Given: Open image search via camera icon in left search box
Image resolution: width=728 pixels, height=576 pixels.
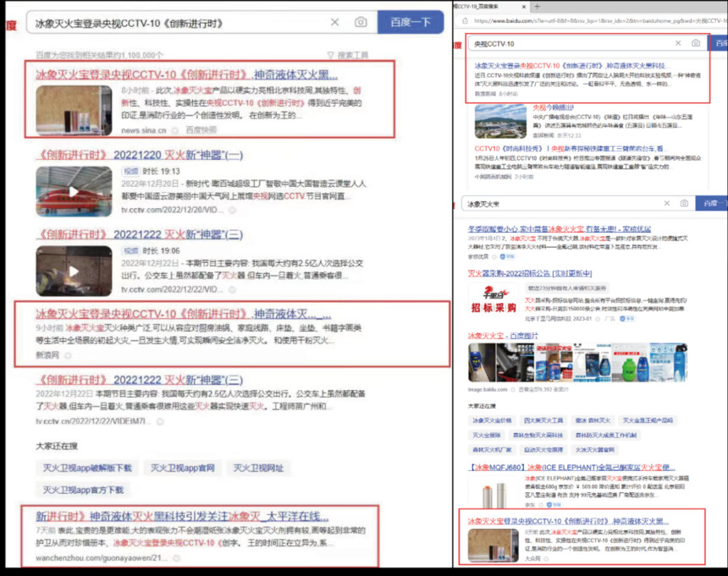Looking at the screenshot, I should [361, 22].
